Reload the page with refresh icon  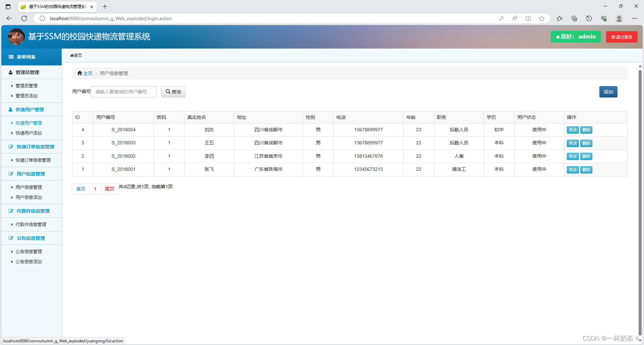click(24, 18)
